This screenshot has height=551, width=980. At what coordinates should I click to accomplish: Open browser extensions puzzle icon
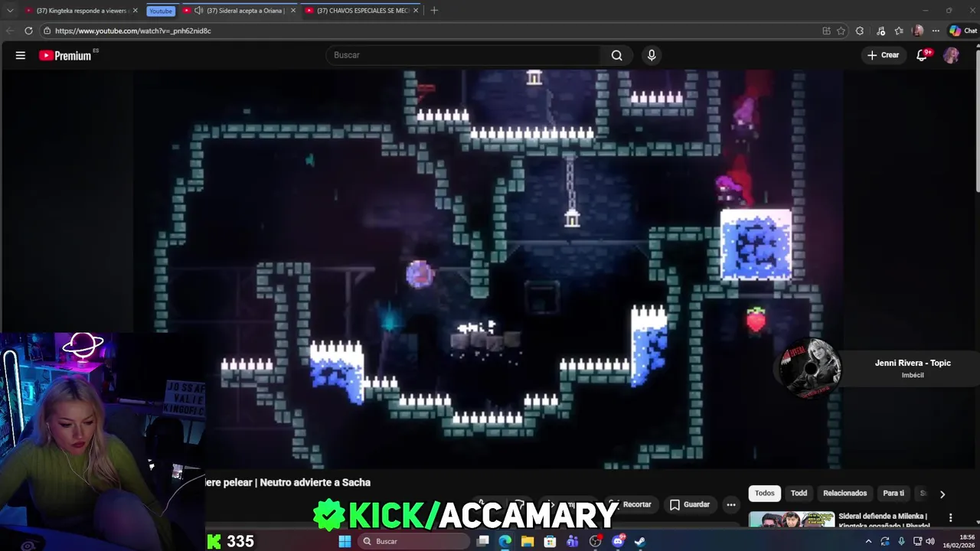pyautogui.click(x=860, y=31)
